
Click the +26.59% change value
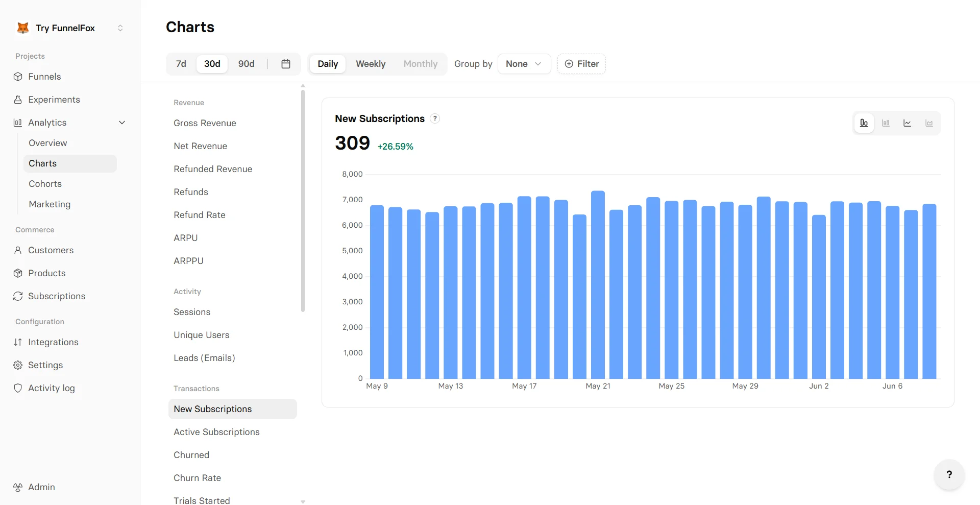[x=395, y=147]
